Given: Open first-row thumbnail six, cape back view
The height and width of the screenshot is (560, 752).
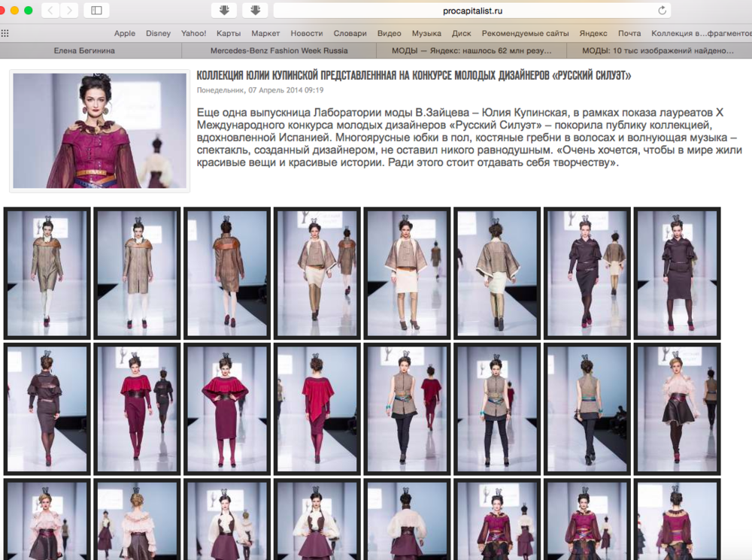Looking at the screenshot, I should point(497,274).
